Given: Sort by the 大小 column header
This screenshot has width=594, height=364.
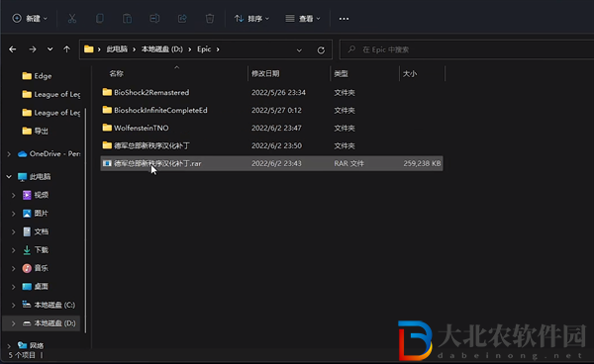Looking at the screenshot, I should pos(410,74).
